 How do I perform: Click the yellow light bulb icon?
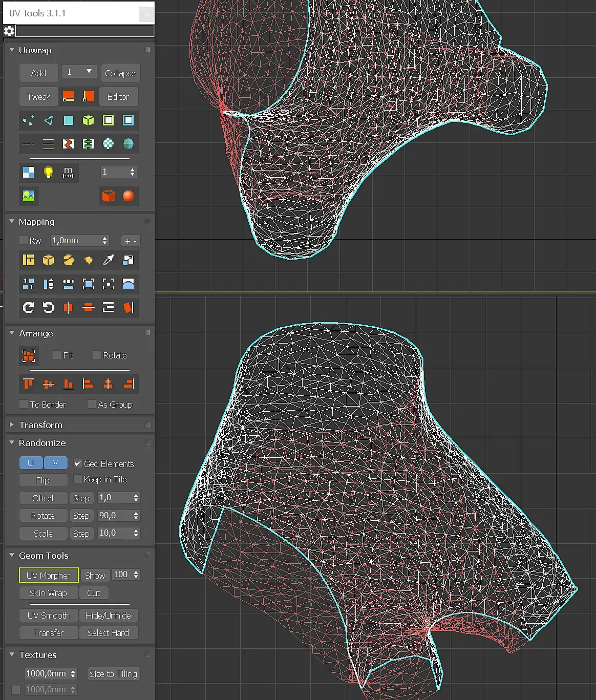(x=49, y=172)
